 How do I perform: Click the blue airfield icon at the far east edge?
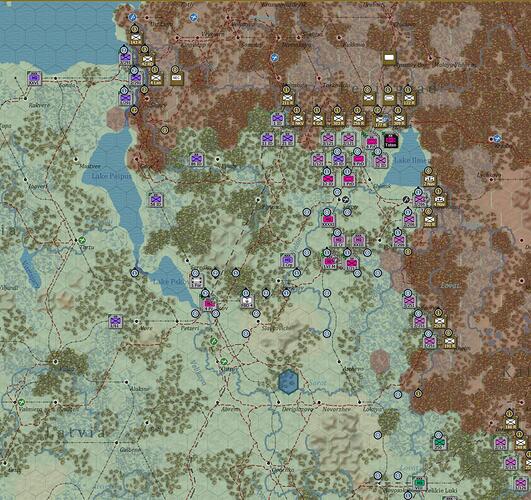tap(497, 138)
